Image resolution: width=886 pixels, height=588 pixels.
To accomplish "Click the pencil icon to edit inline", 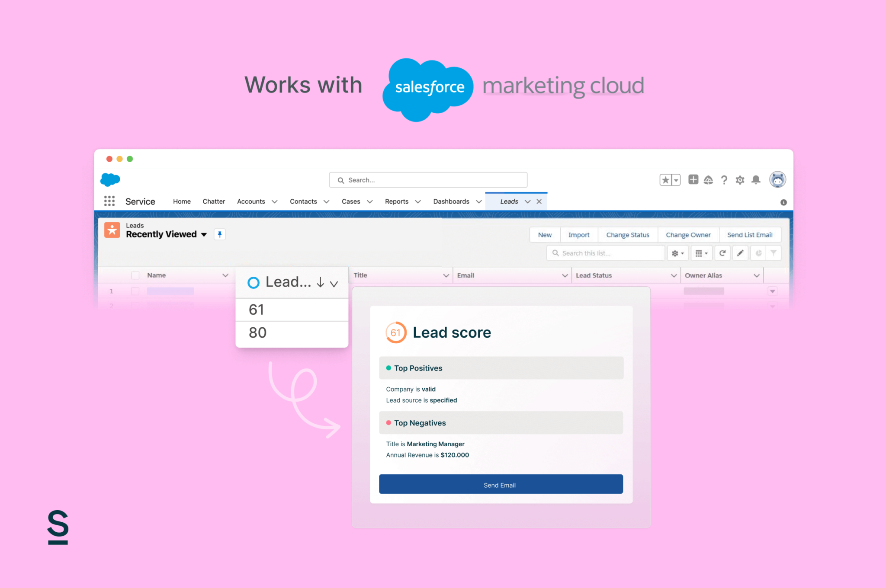I will (740, 253).
